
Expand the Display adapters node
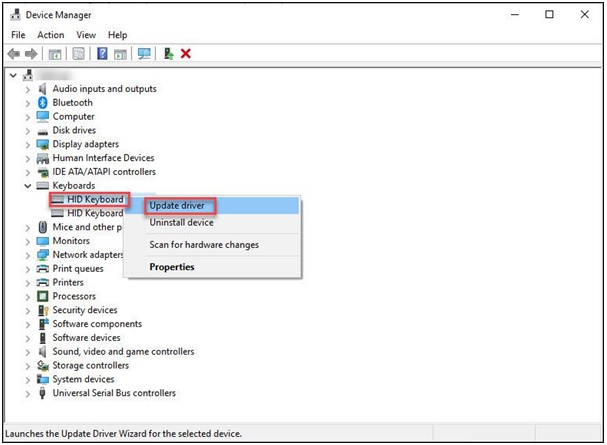tap(28, 144)
